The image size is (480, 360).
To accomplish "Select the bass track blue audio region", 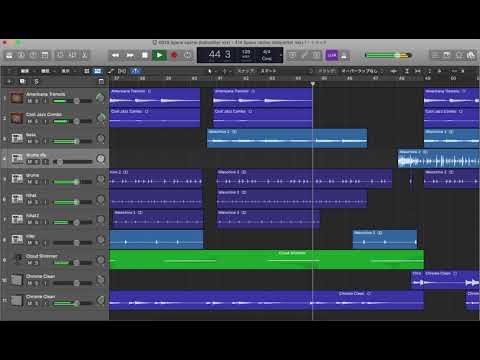I will click(x=287, y=138).
